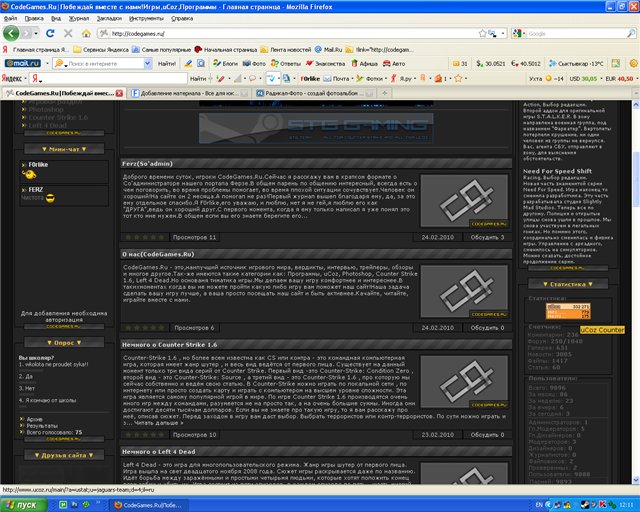Close the CodeGames.Ru tab

point(119,93)
